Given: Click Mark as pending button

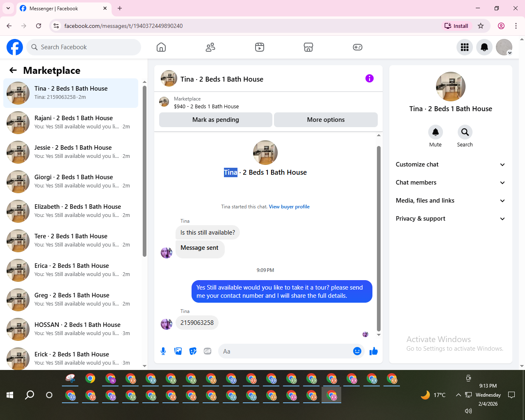Looking at the screenshot, I should 216,120.
